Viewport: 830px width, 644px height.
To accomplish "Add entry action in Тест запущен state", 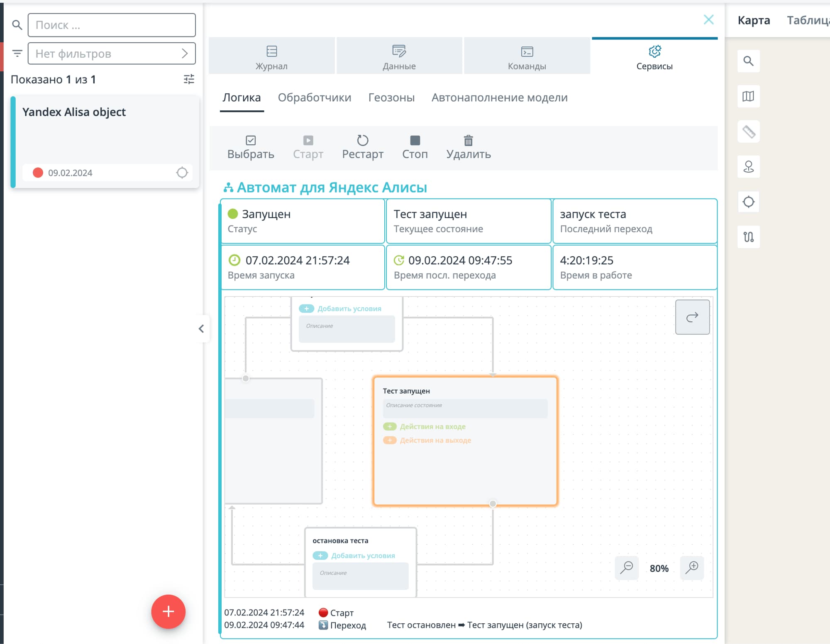I will 432,427.
